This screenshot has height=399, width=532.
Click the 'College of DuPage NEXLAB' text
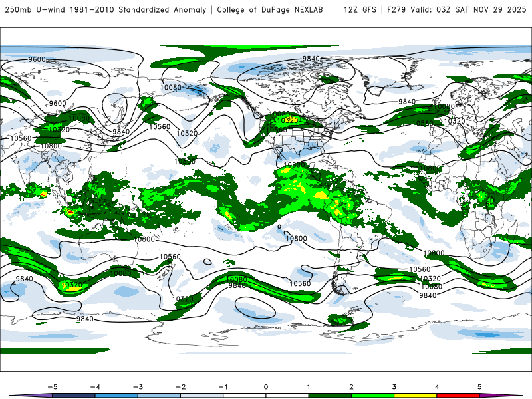pos(270,10)
